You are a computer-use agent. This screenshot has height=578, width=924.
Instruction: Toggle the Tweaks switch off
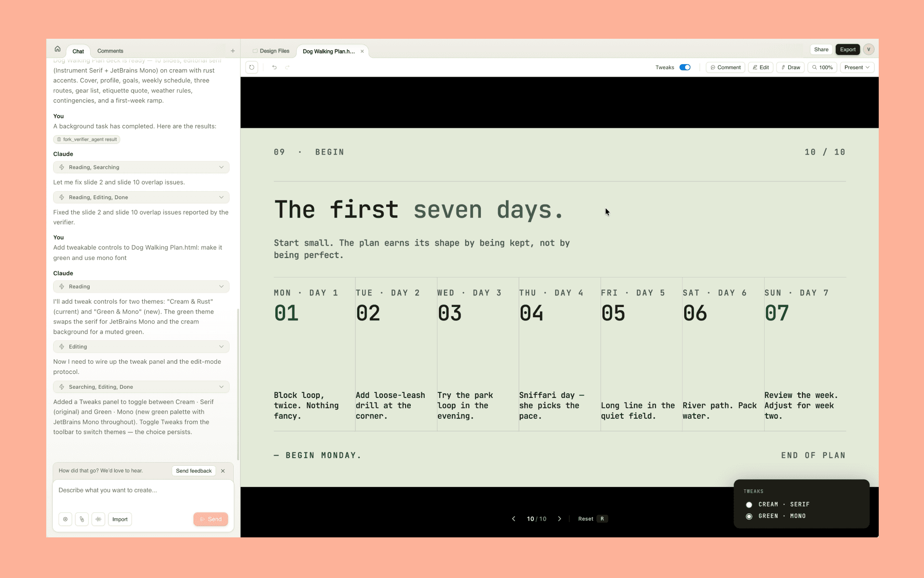pyautogui.click(x=685, y=67)
